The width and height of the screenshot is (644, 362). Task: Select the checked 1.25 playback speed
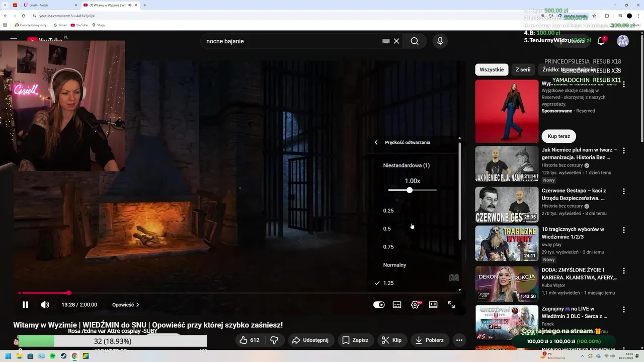click(x=388, y=283)
